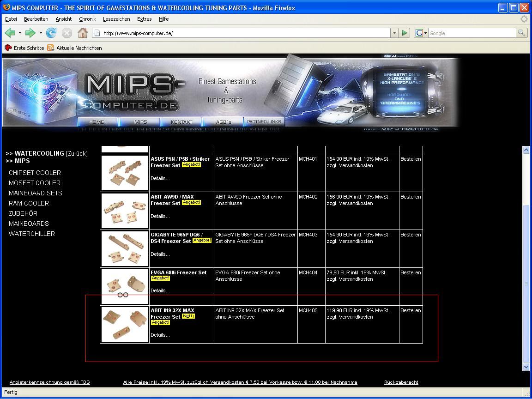
Task: Open the Hilfe menu
Action: 164,19
